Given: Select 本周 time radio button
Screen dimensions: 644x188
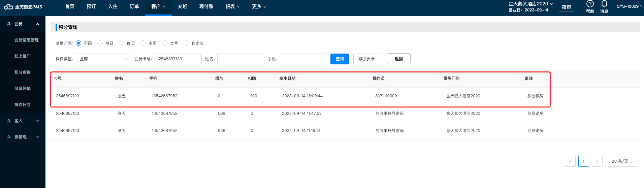Looking at the screenshot, I should pyautogui.click(x=143, y=43).
